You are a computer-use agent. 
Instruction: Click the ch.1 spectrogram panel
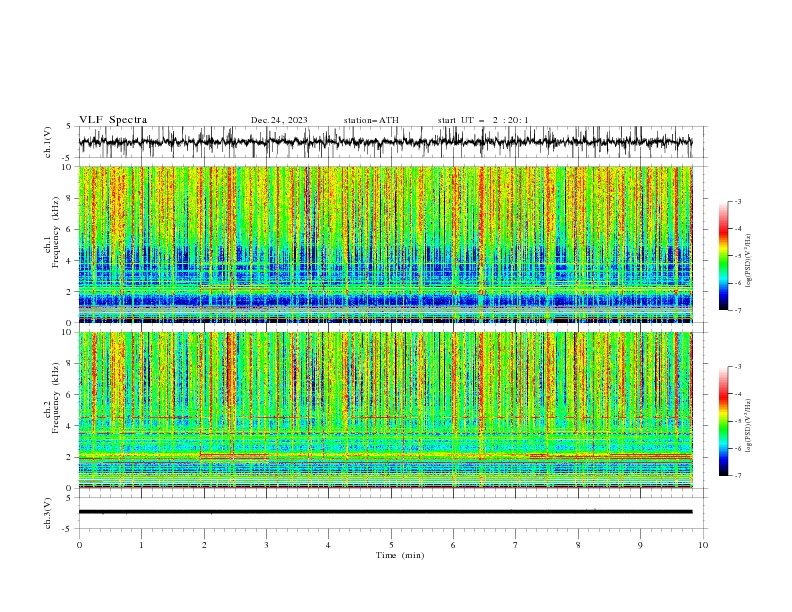[x=386, y=244]
